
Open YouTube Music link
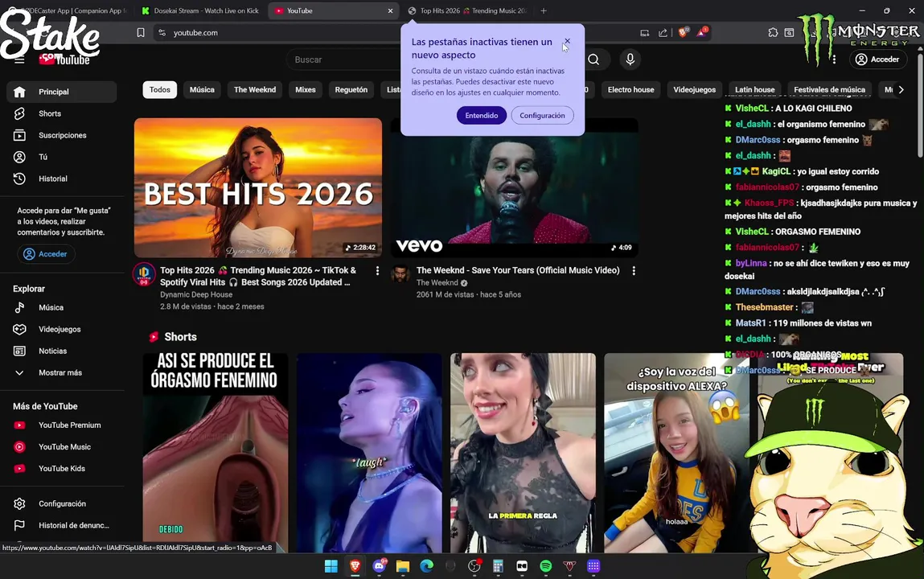tap(61, 447)
